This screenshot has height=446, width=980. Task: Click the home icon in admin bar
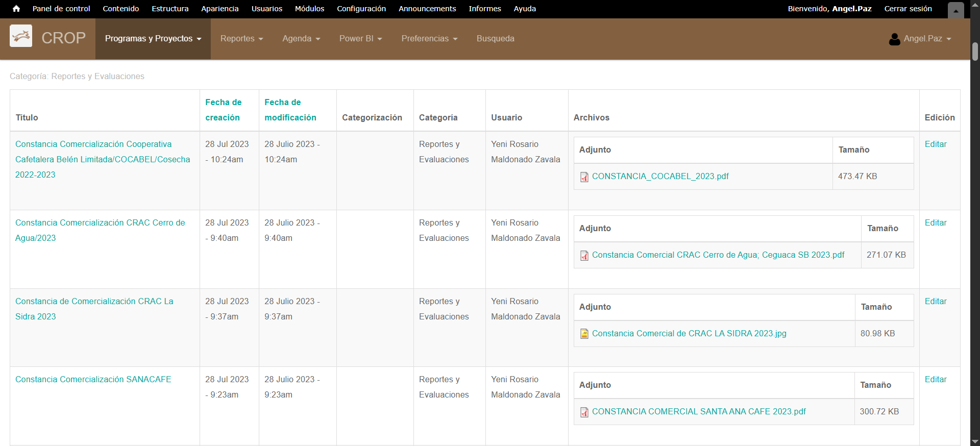coord(16,9)
